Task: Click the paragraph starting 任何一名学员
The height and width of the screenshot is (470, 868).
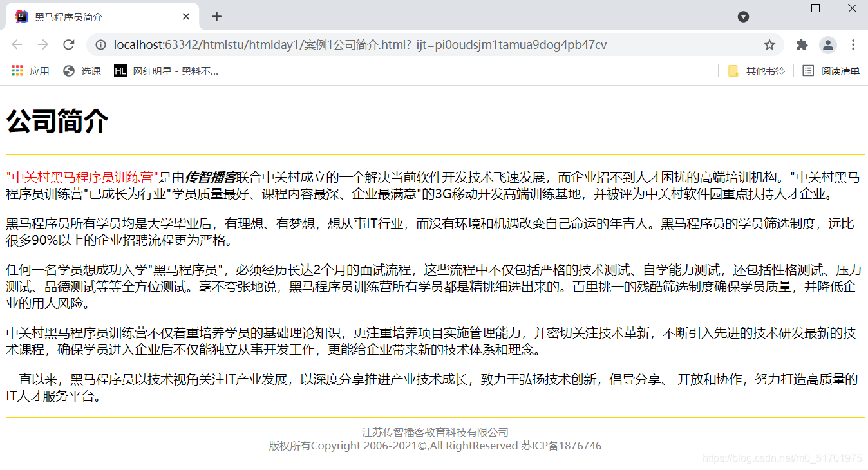Action: coord(433,287)
